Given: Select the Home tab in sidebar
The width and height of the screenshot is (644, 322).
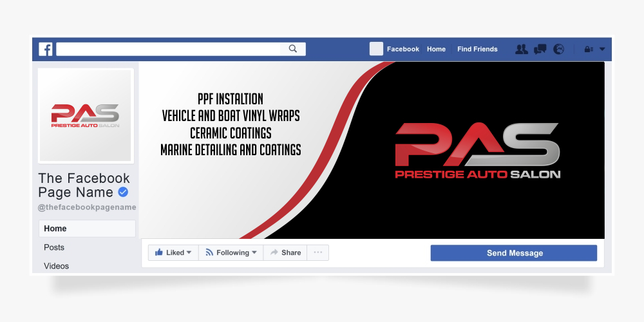Looking at the screenshot, I should tap(87, 229).
